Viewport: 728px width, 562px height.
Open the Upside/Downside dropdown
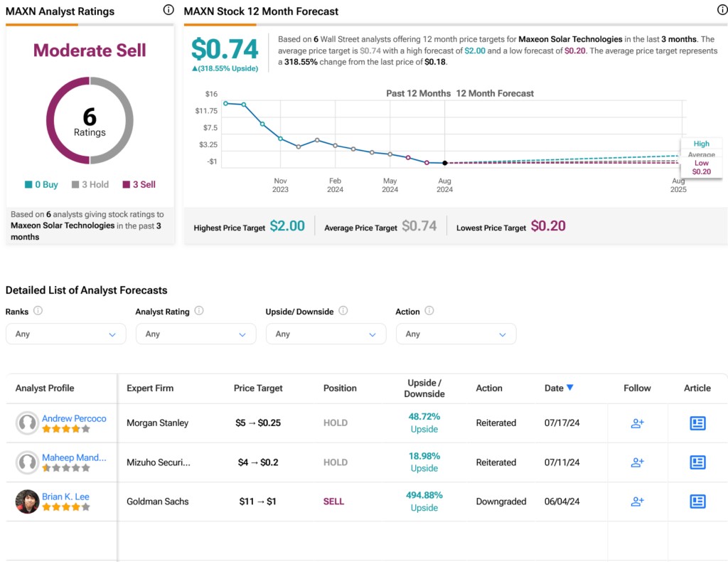click(326, 334)
